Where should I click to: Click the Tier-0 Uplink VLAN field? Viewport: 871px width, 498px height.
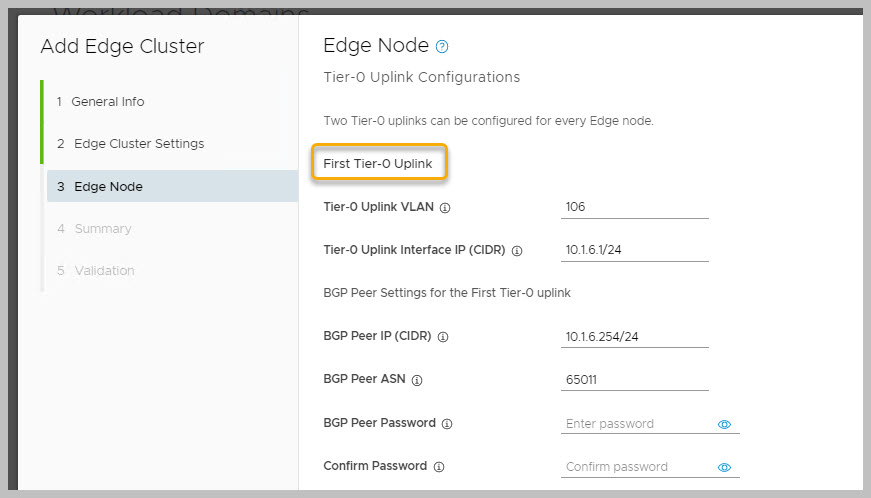634,207
